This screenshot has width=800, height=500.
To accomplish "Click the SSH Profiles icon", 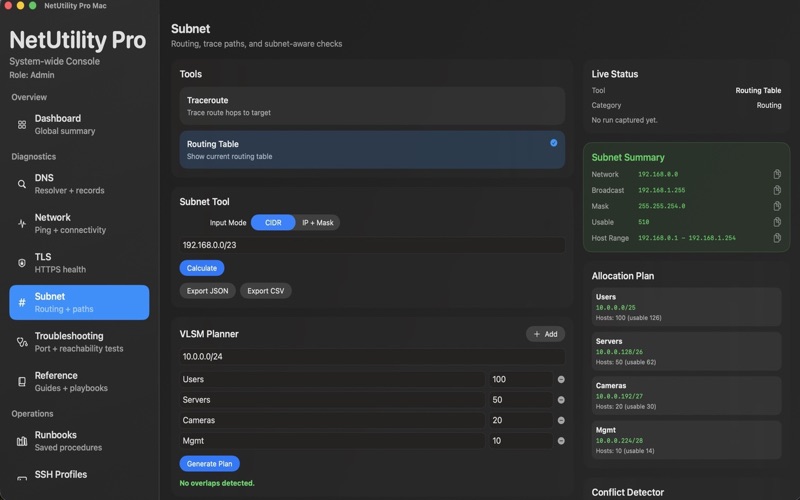I will [22, 479].
